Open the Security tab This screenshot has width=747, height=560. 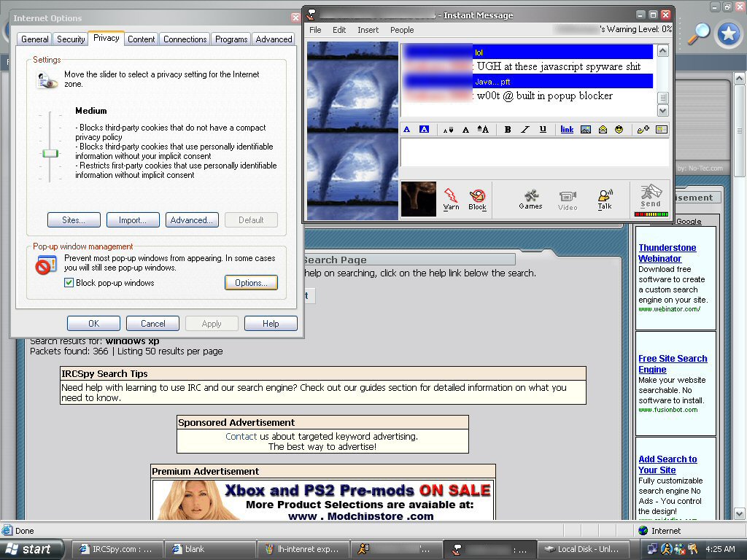click(71, 39)
